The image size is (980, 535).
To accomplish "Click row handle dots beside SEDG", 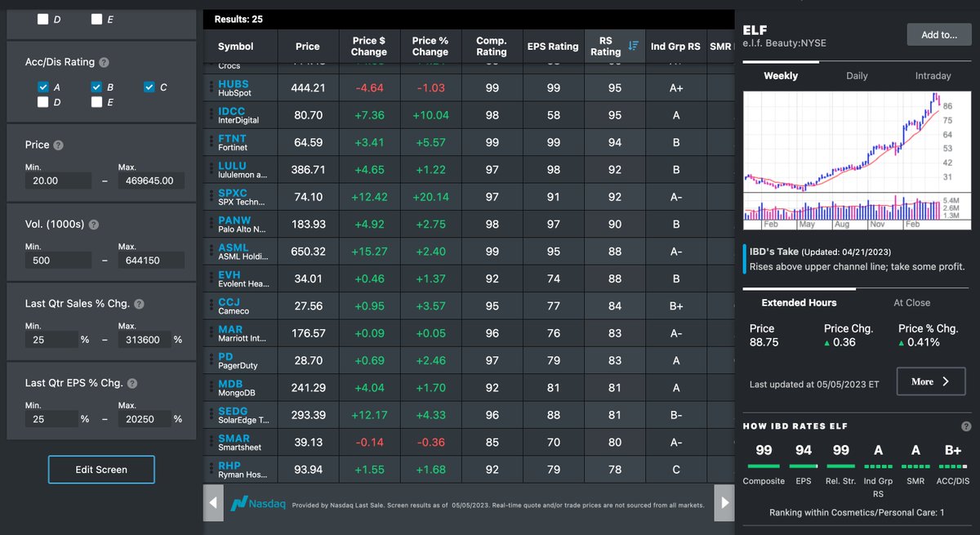I will point(212,415).
